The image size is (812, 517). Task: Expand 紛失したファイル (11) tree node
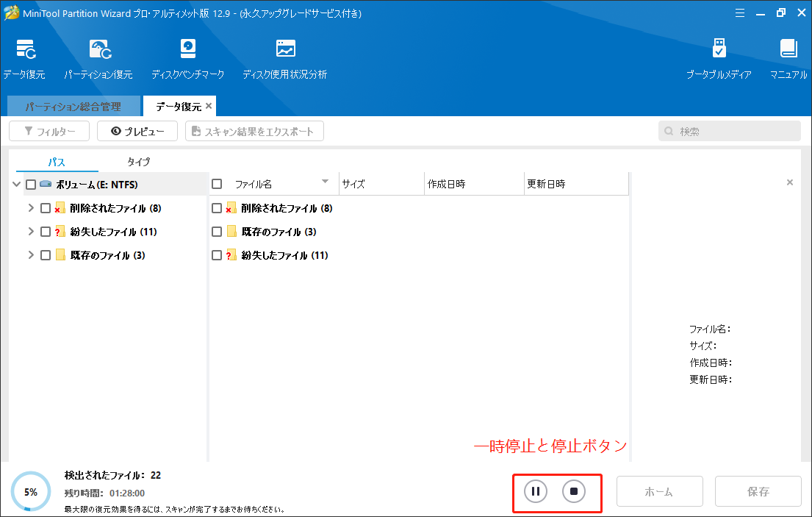(x=31, y=231)
